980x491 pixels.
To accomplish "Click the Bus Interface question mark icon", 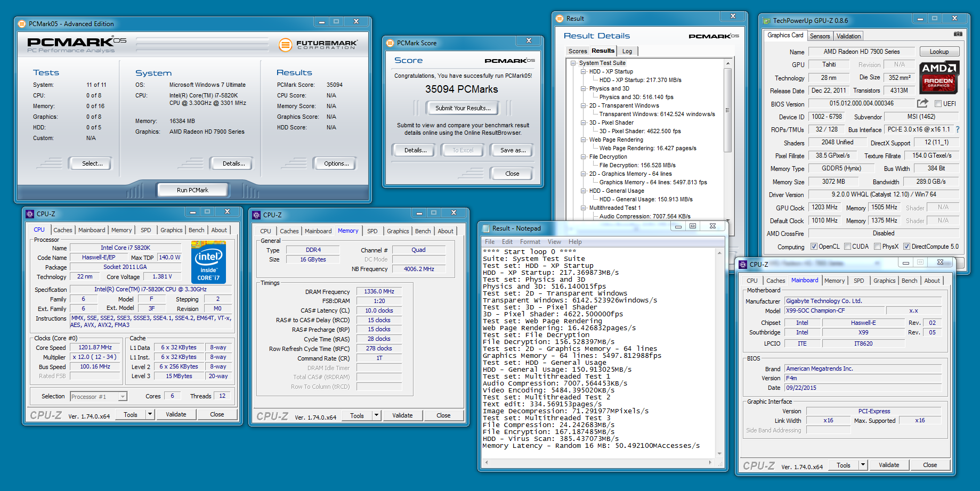I will [x=958, y=129].
